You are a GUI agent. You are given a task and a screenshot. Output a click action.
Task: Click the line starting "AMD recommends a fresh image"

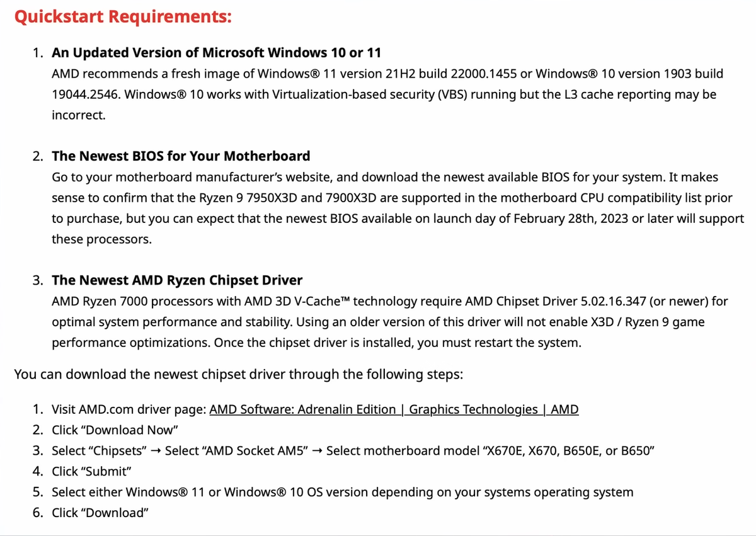click(387, 74)
